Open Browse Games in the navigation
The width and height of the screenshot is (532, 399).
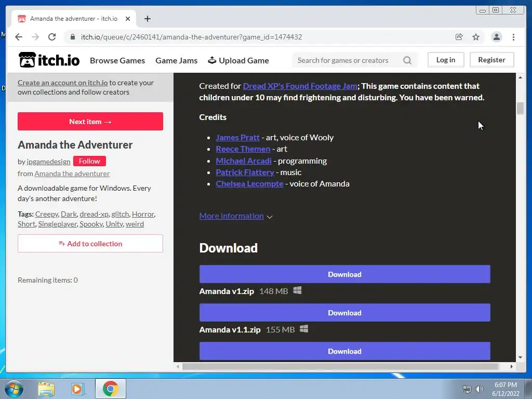pyautogui.click(x=117, y=60)
